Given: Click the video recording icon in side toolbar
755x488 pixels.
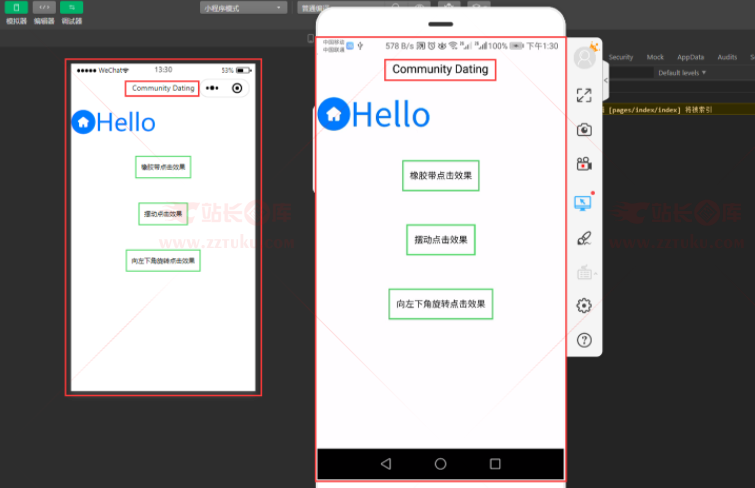Looking at the screenshot, I should click(x=584, y=165).
